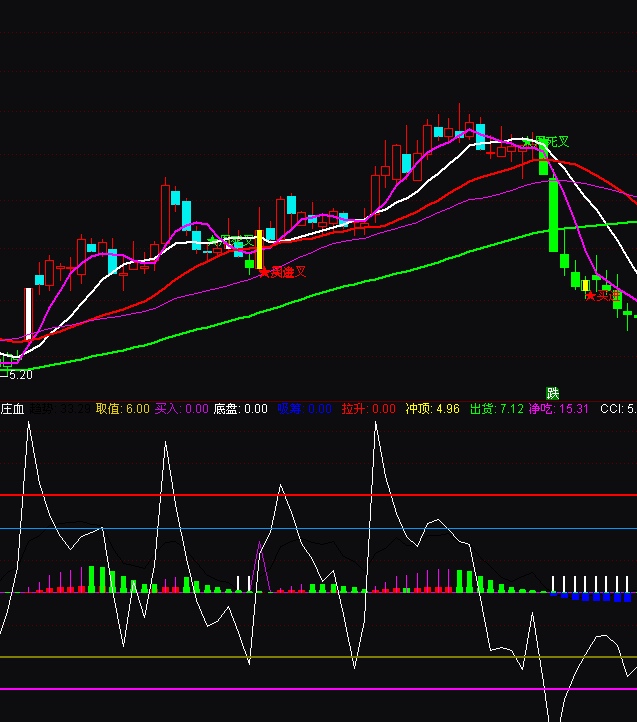Viewport: 637px width, 722px height.
Task: Click the blue 吸筹 value label
Action: click(x=304, y=409)
